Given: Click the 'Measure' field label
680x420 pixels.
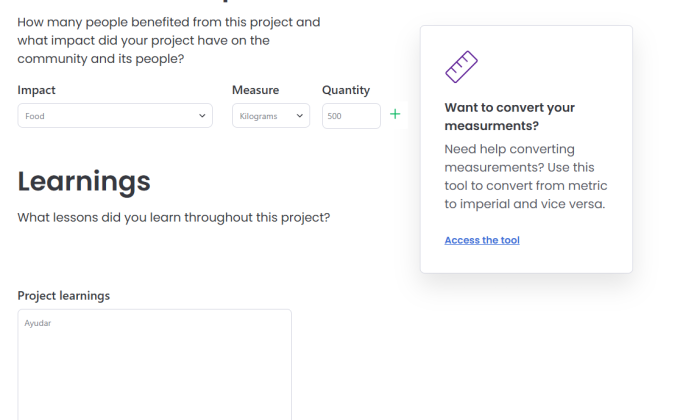Looking at the screenshot, I should pyautogui.click(x=255, y=90).
